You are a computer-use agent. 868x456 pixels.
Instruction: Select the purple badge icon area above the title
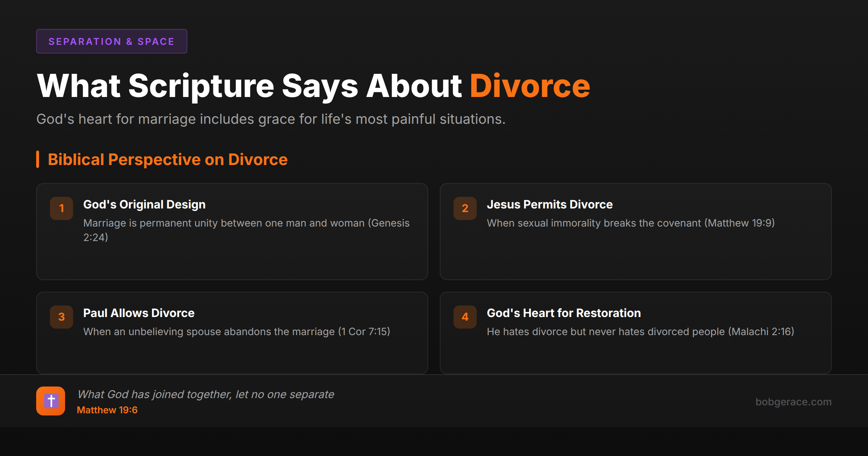[111, 41]
